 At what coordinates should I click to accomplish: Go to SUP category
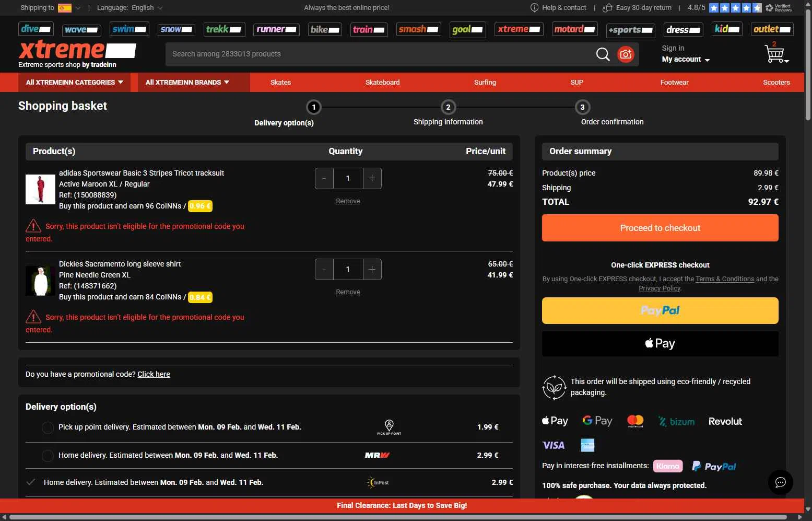(x=576, y=83)
